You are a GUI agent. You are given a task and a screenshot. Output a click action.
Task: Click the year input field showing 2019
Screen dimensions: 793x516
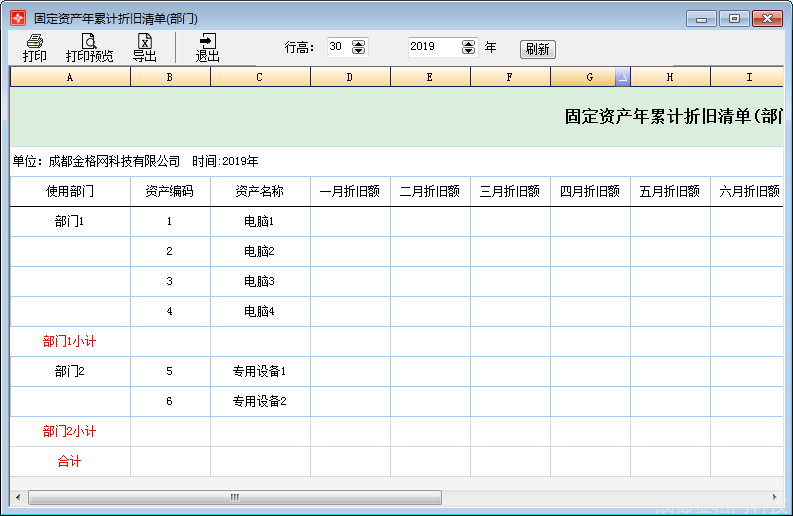click(x=434, y=47)
